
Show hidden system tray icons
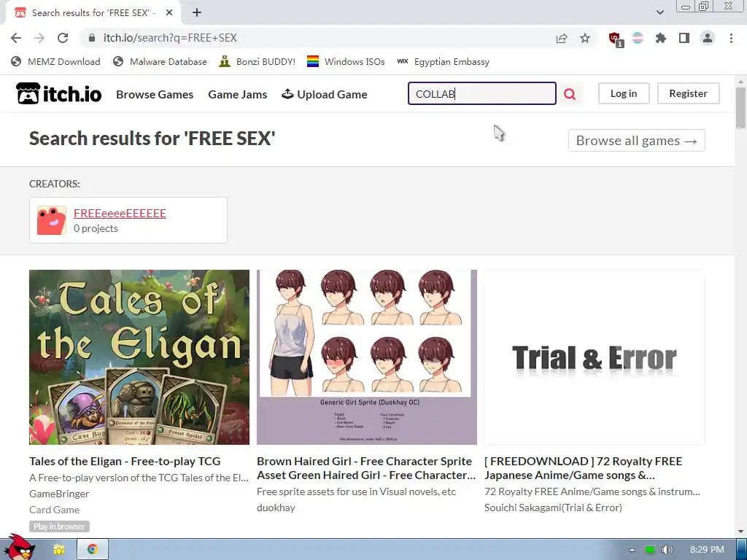(x=632, y=550)
